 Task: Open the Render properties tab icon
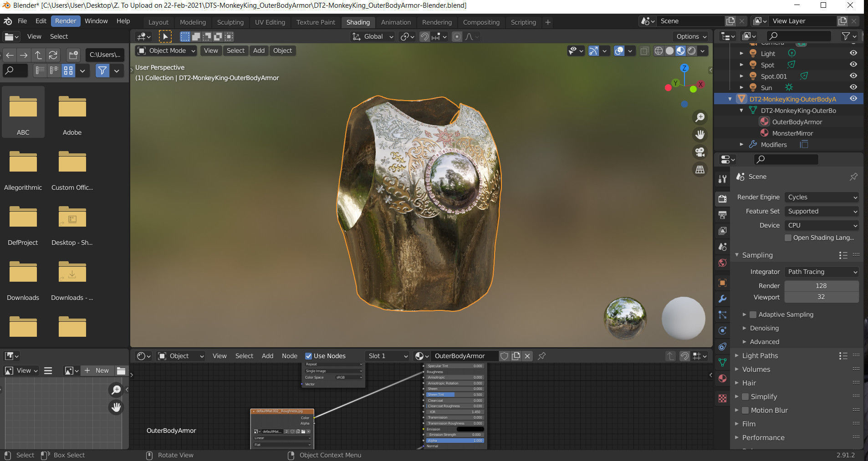pos(723,198)
